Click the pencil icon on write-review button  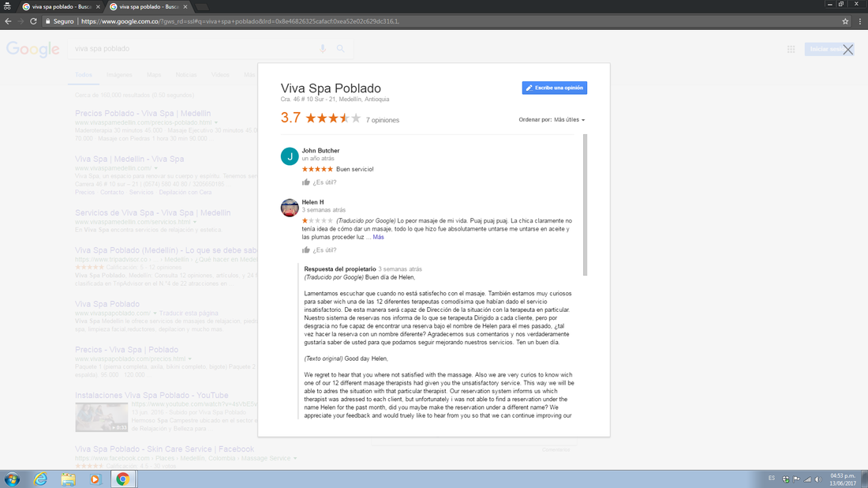[529, 88]
